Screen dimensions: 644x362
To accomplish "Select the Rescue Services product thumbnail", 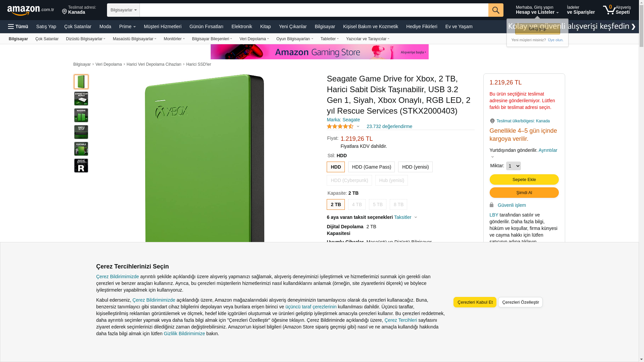I will click(x=81, y=166).
